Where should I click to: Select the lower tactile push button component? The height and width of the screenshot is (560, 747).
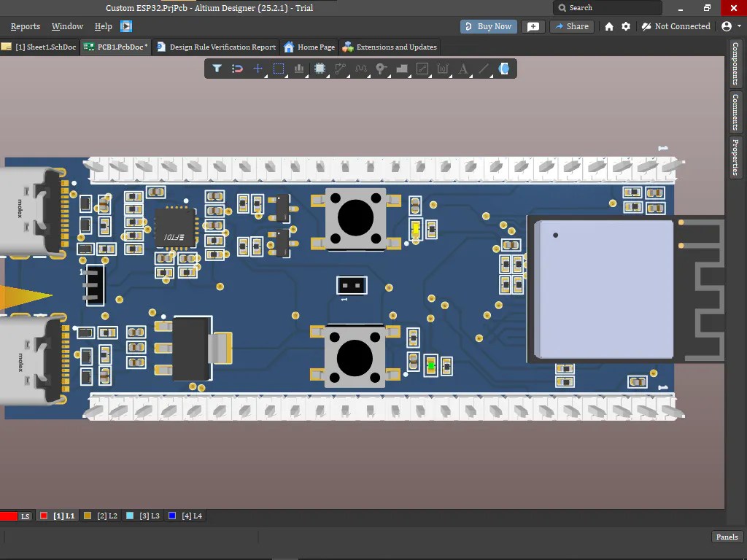[355, 356]
